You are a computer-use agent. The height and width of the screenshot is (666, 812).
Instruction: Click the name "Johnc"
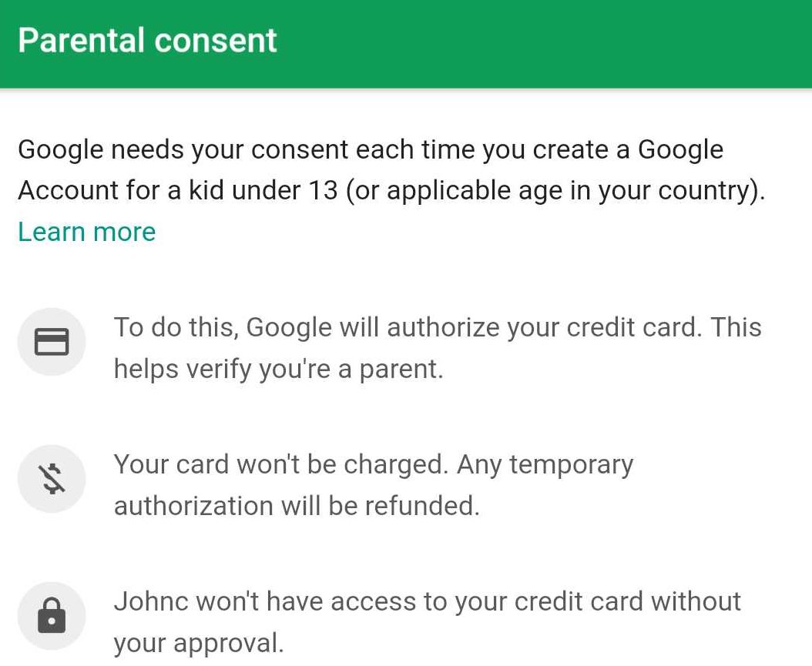pyautogui.click(x=151, y=601)
